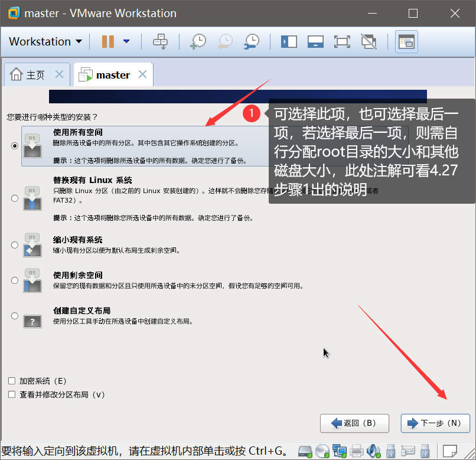Click the network adapter status bar icon
This screenshot has width=476, height=460.
[340, 451]
